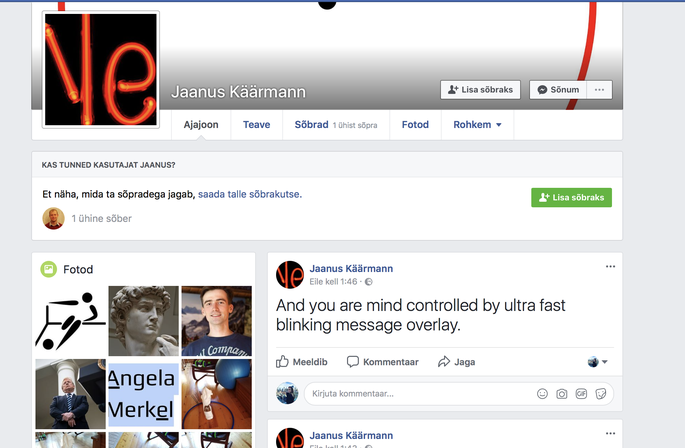
Task: Open the commenting-identity selector dropdown
Action: click(598, 361)
